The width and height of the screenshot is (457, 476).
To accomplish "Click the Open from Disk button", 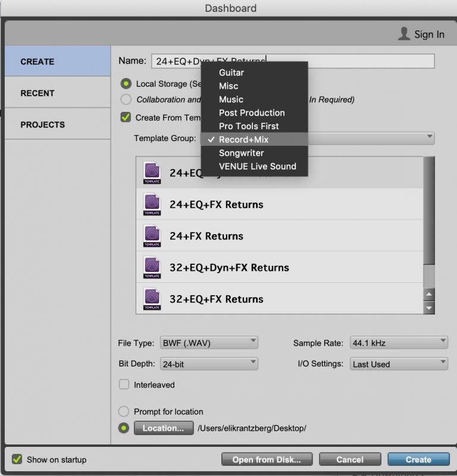I will tap(266, 459).
